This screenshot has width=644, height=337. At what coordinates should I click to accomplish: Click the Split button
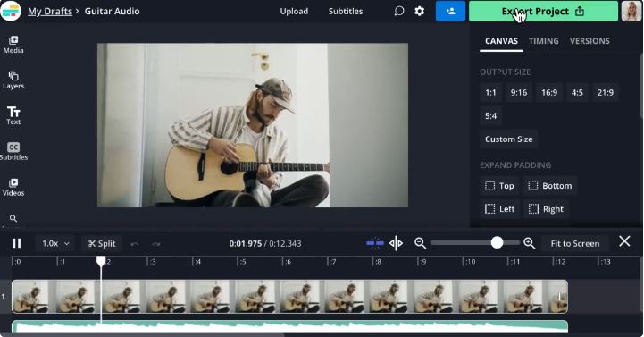(102, 243)
